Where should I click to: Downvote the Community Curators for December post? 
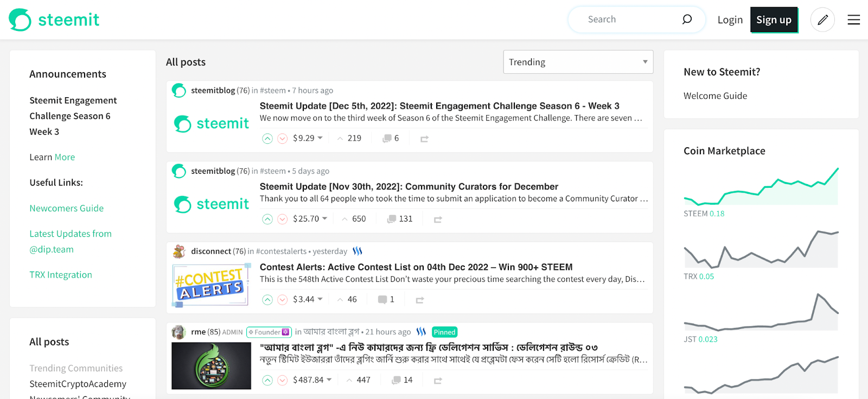[x=282, y=219]
